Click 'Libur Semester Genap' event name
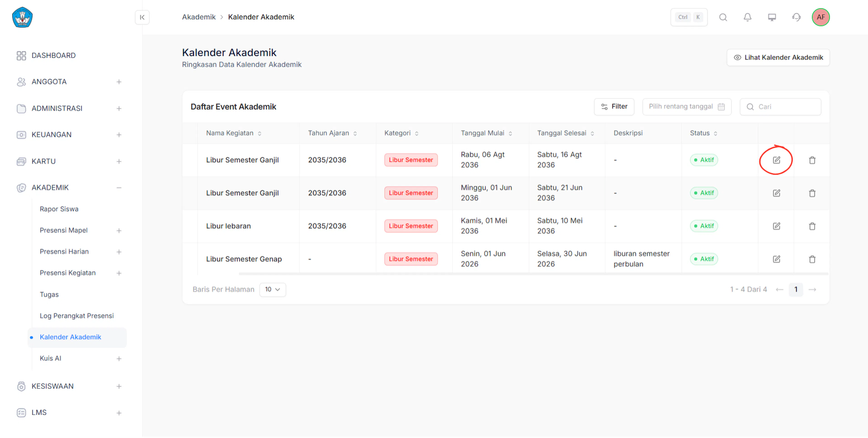868x438 pixels. (x=244, y=259)
